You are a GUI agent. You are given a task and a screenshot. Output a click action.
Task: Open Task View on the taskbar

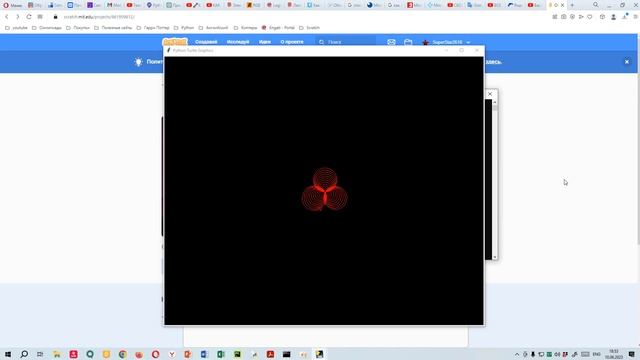tap(40, 354)
